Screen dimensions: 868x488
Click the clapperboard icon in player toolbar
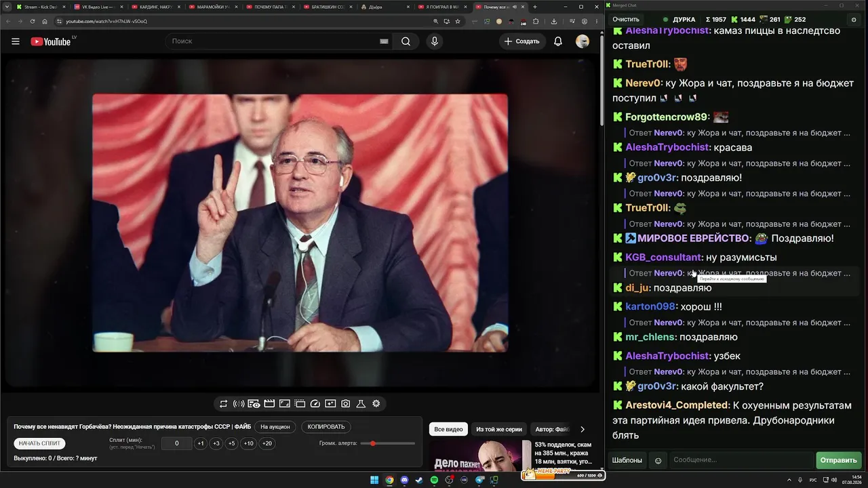point(269,404)
